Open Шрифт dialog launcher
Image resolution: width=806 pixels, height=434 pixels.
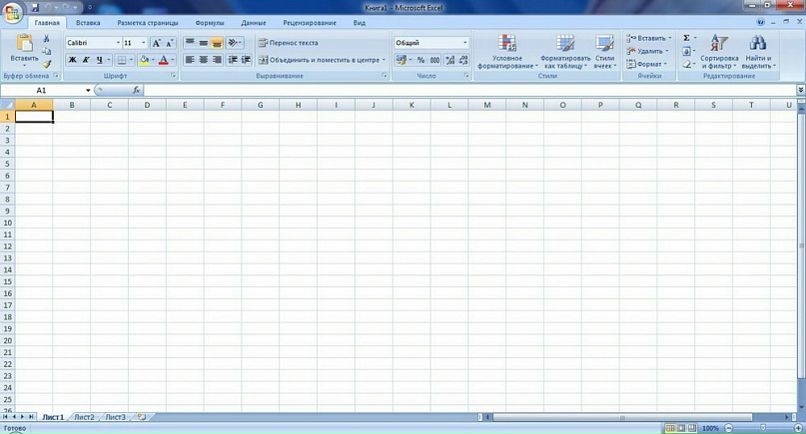coord(174,76)
